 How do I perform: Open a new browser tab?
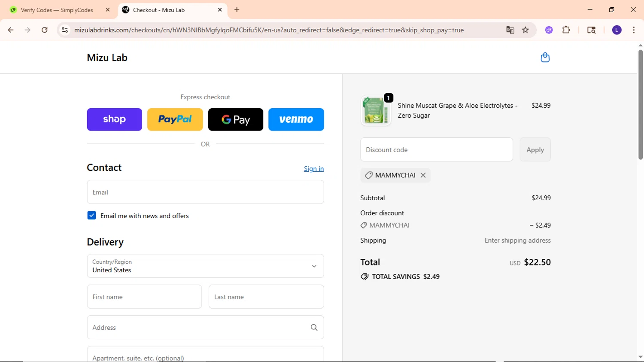pos(237,10)
